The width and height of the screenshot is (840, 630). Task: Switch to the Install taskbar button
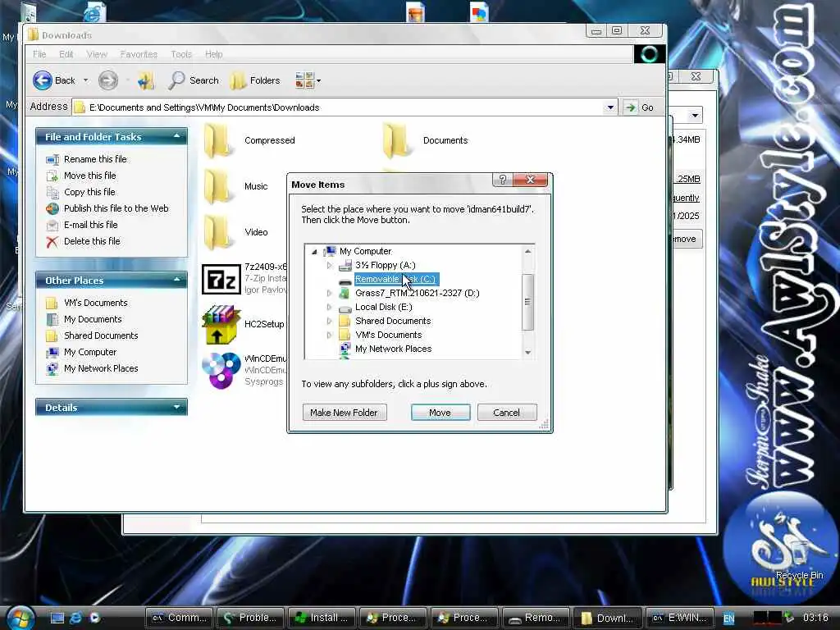click(x=322, y=618)
